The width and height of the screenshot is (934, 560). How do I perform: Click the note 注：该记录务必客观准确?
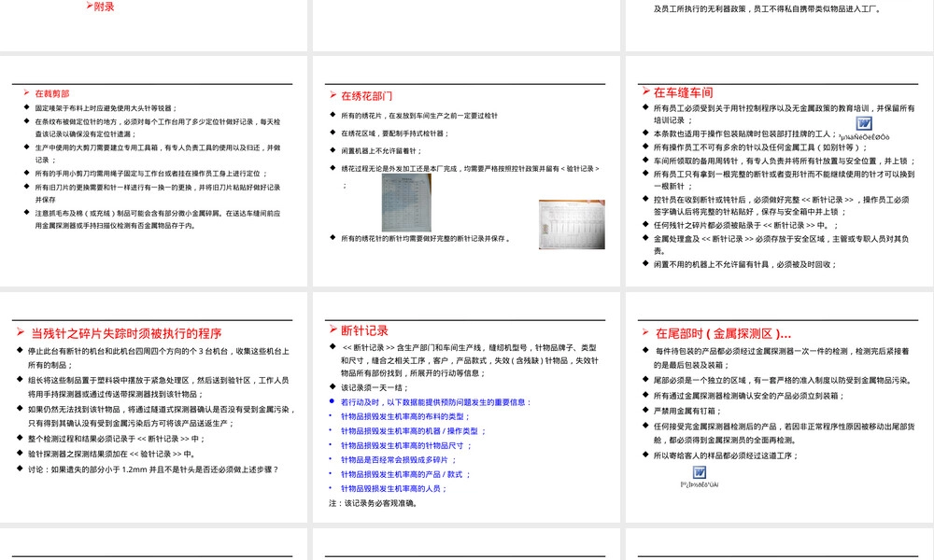click(375, 503)
